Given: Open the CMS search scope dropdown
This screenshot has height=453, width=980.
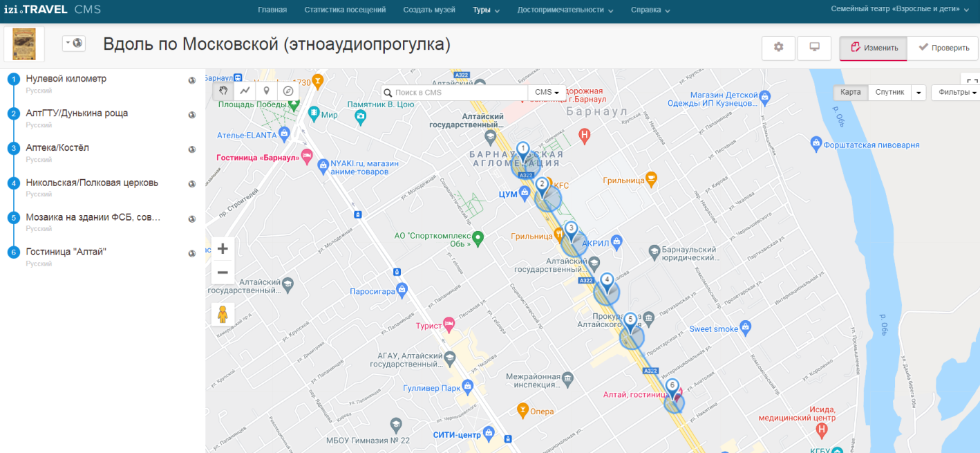Looking at the screenshot, I should click(x=546, y=92).
